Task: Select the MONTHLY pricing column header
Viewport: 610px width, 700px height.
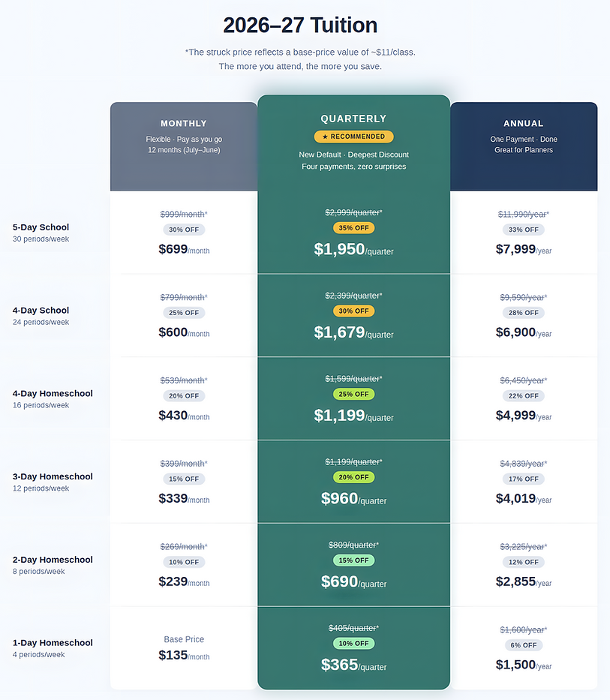Action: [184, 123]
